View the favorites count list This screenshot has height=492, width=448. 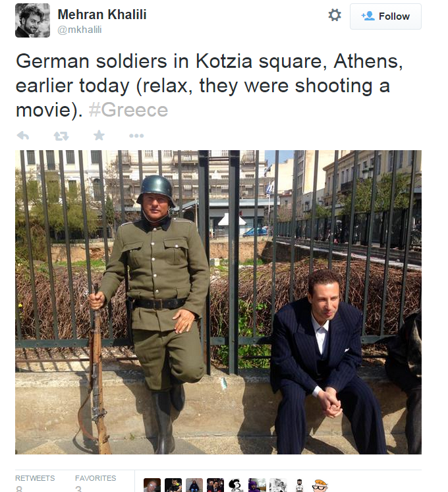click(x=95, y=483)
